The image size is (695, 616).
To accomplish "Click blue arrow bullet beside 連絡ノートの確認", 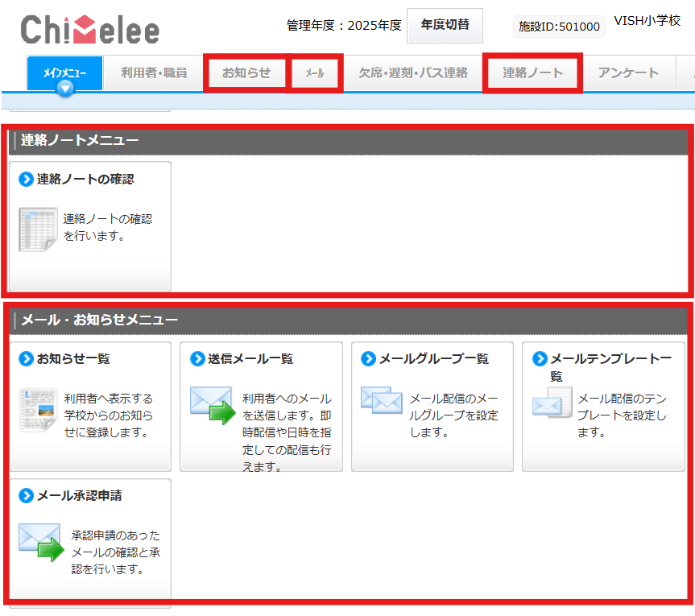I will (x=26, y=179).
